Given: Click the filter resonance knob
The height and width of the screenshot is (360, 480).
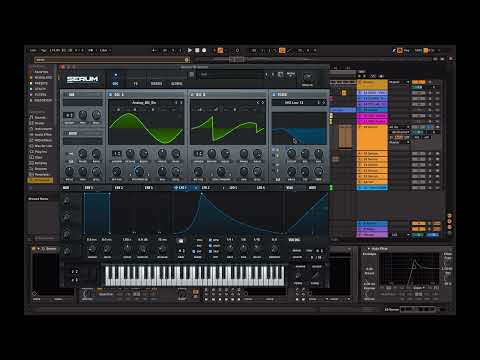Looking at the screenshot, I should point(305,154).
